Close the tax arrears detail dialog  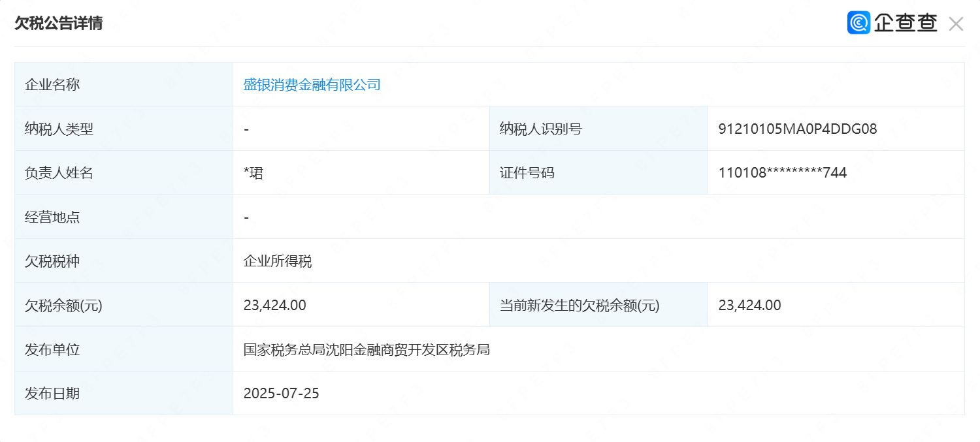coord(956,24)
